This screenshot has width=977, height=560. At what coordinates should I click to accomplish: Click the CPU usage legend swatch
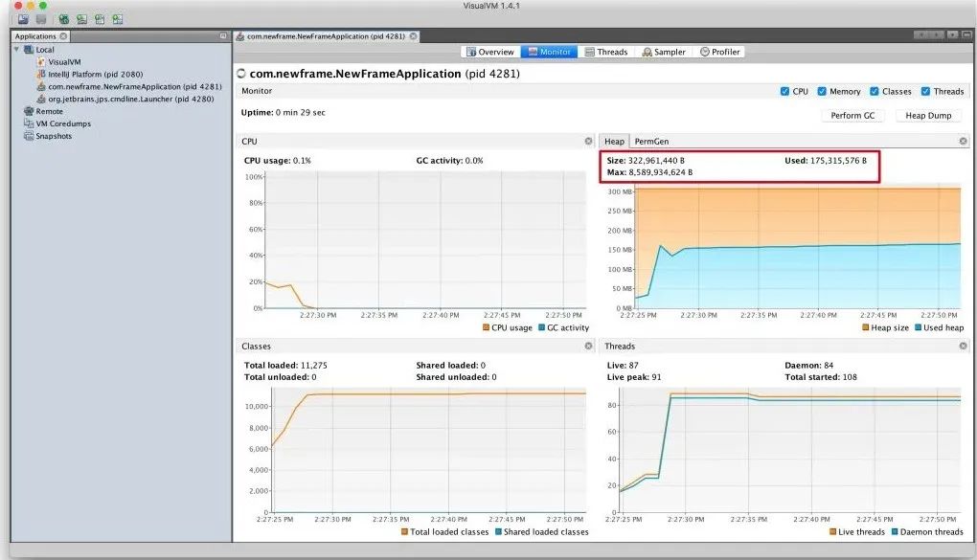click(486, 327)
